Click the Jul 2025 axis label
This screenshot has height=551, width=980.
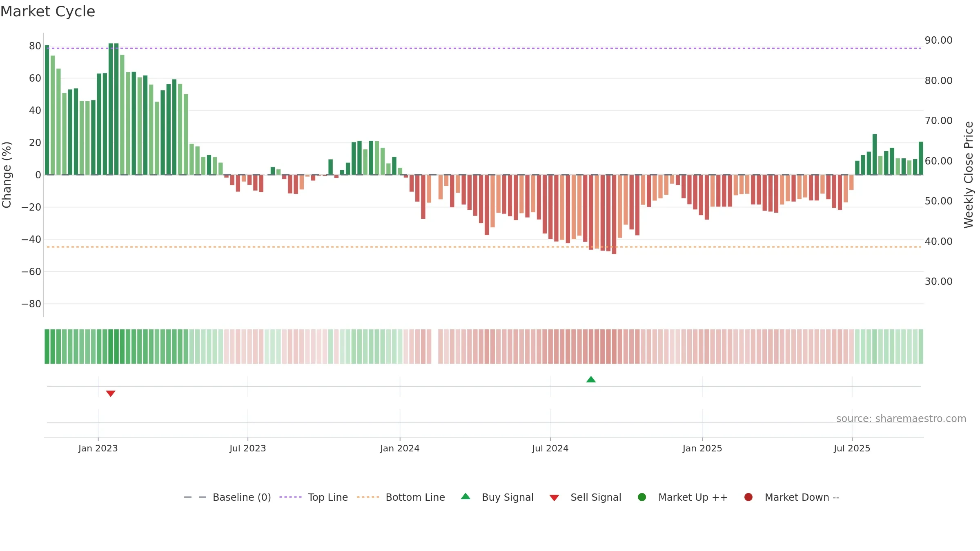point(852,449)
